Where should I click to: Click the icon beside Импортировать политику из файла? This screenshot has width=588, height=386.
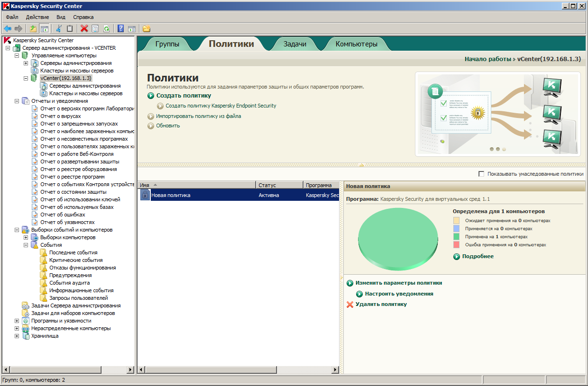click(x=151, y=116)
